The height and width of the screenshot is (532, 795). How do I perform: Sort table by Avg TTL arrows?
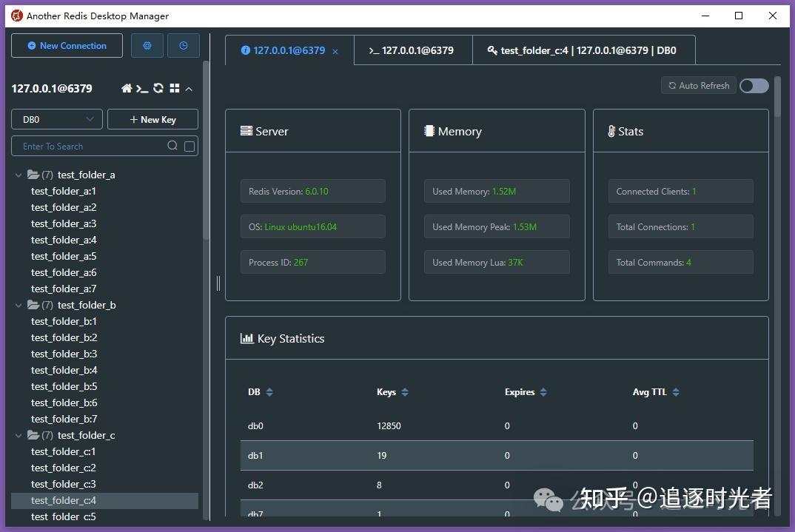pyautogui.click(x=675, y=392)
